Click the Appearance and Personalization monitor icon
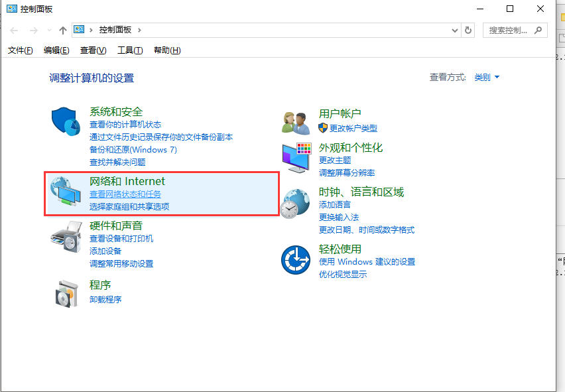Screen dimensions: 565x392 click(296, 158)
